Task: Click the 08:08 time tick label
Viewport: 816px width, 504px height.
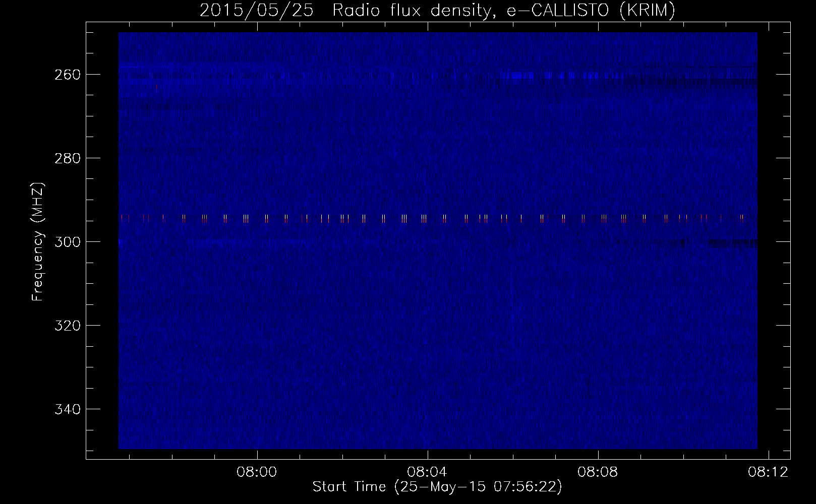Action: pyautogui.click(x=598, y=472)
